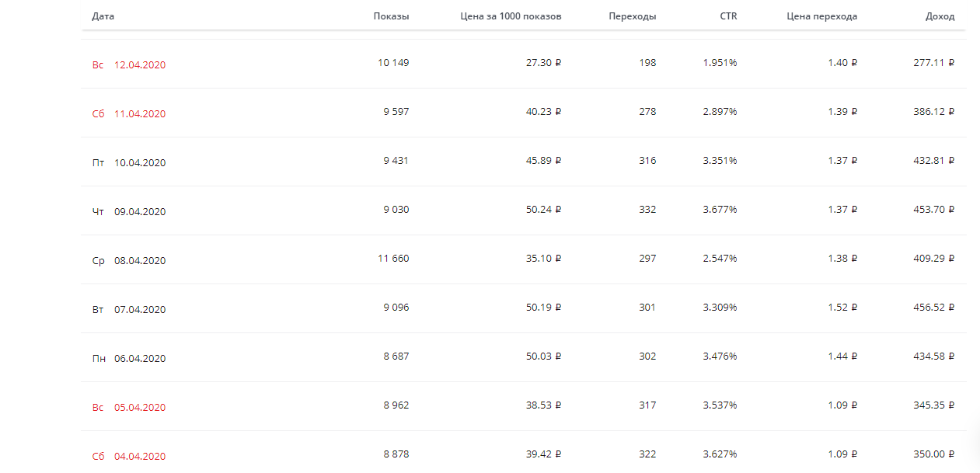Select the 10.04.2020 Friday date
Screen dimensions: 980x473
[139, 163]
